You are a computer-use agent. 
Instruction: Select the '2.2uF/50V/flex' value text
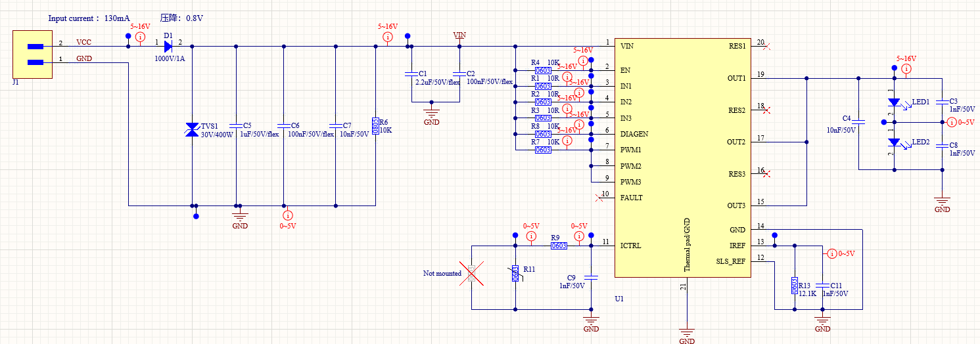tap(439, 82)
